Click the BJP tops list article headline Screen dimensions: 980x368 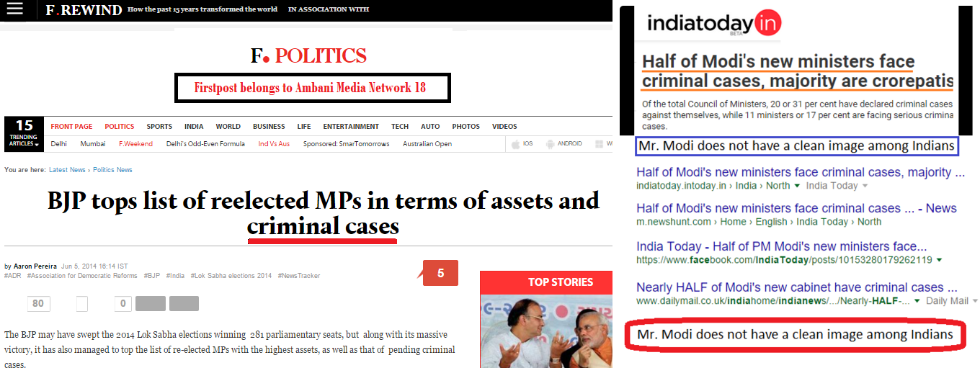point(323,213)
